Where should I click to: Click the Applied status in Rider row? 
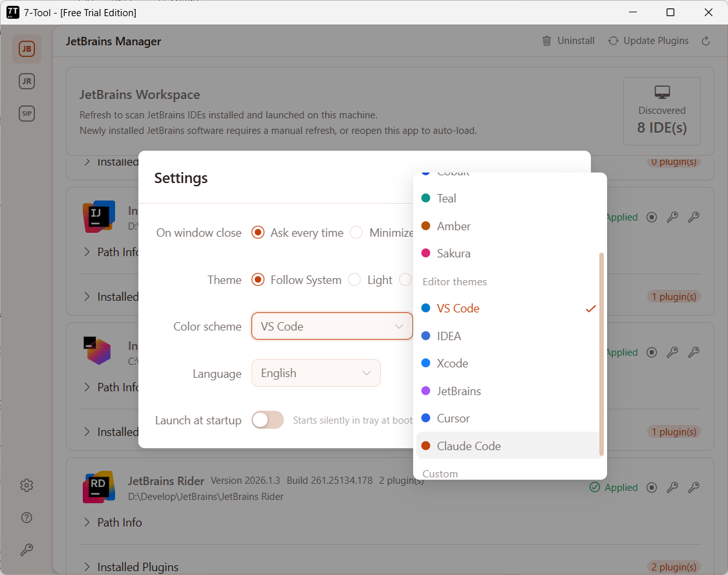tap(614, 488)
